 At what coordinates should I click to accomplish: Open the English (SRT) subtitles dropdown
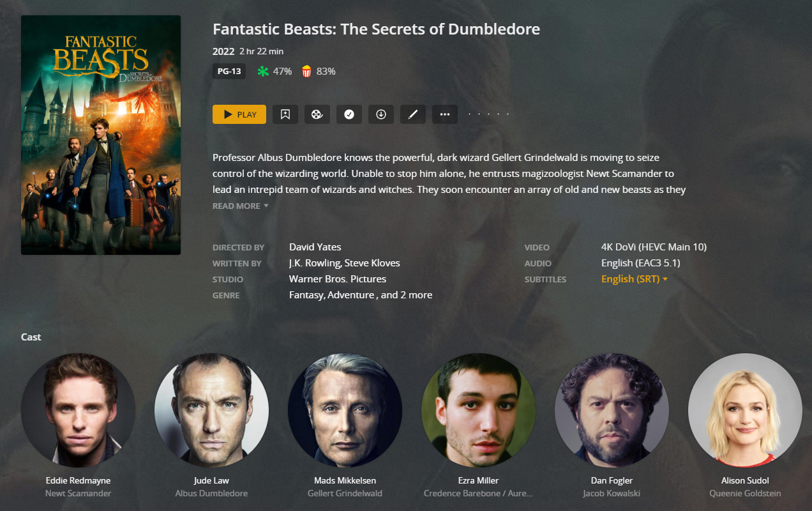(x=635, y=279)
